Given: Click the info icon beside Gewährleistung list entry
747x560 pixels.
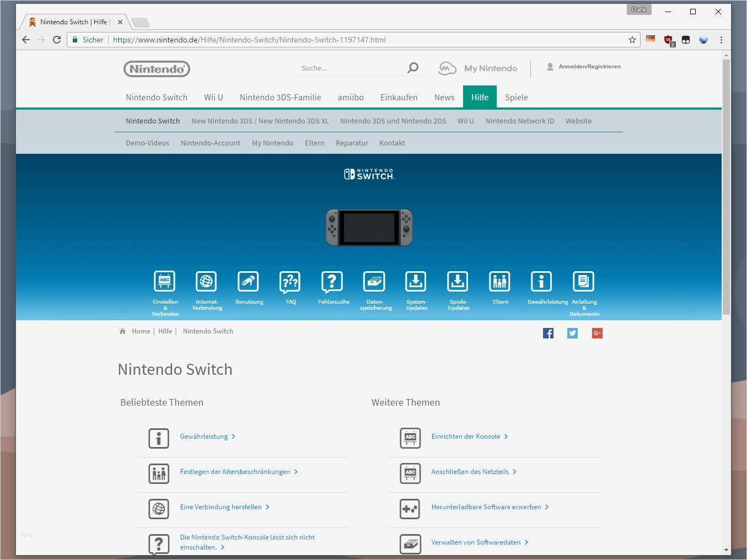Looking at the screenshot, I should point(159,438).
